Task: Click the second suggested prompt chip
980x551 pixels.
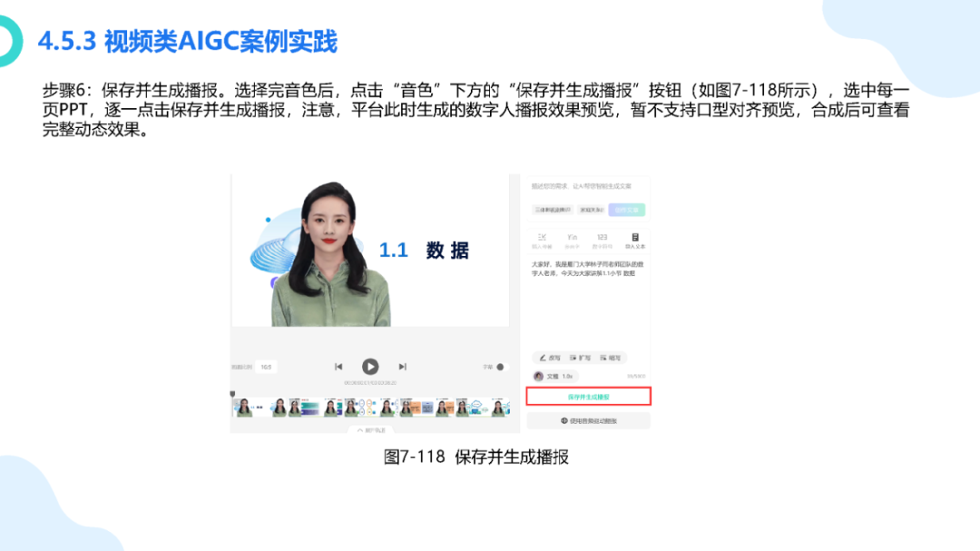Action: pyautogui.click(x=592, y=210)
